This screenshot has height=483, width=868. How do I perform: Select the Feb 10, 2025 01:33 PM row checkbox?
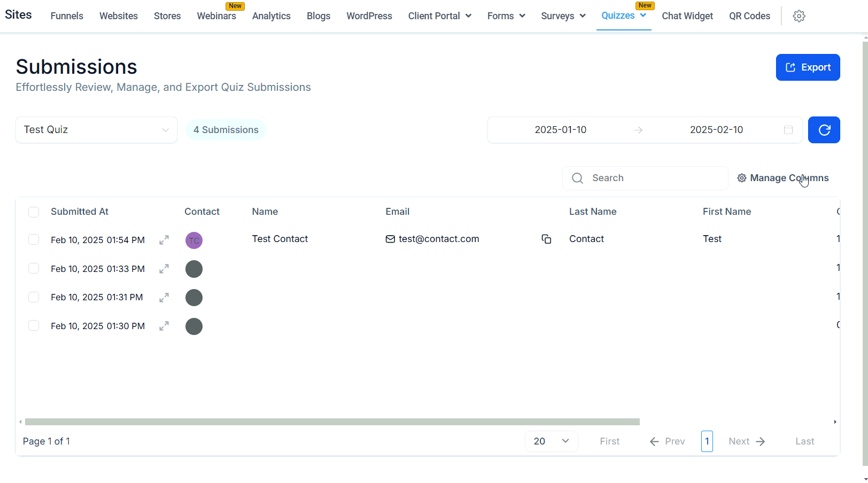pos(34,268)
